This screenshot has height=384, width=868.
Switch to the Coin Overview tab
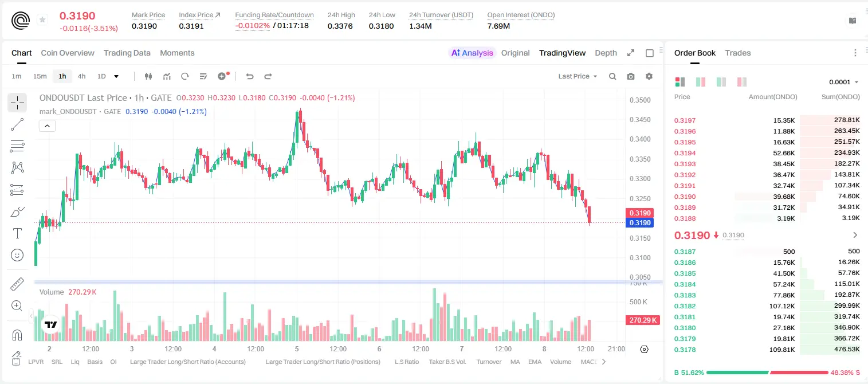point(68,53)
